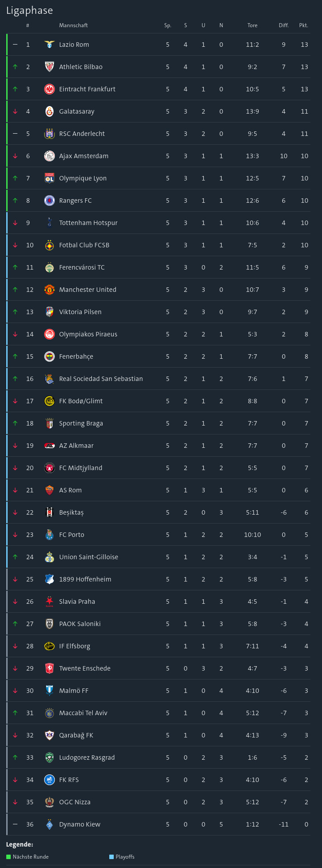
Task: Click the Mannschaft column header
Action: 74,25
